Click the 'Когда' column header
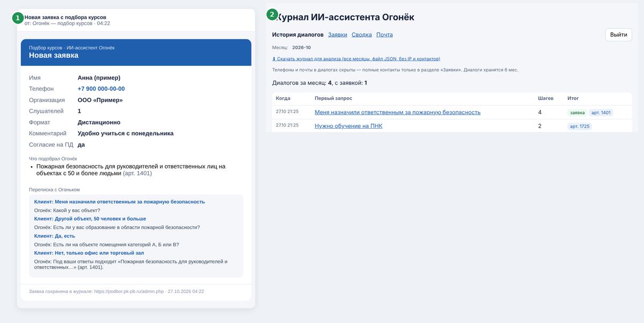The image size is (644, 323). [283, 98]
